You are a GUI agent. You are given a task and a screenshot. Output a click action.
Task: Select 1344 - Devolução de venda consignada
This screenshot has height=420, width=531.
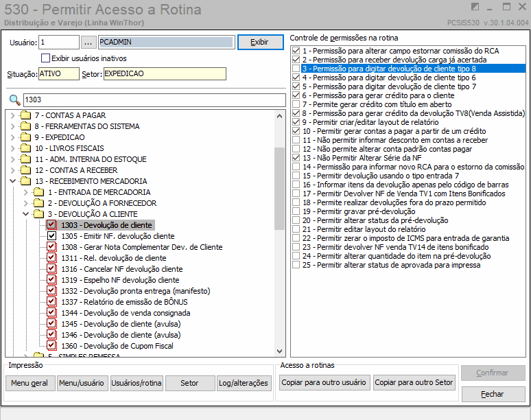point(126,313)
